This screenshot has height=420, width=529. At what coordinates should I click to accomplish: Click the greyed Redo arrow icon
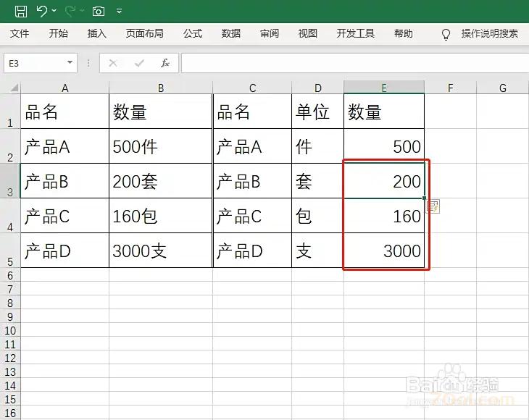click(70, 11)
